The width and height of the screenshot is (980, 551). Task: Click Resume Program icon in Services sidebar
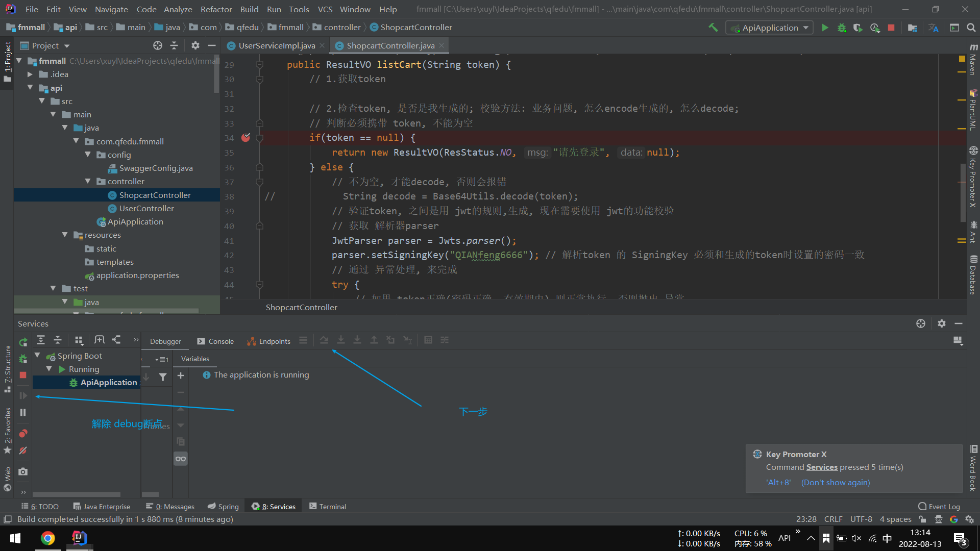click(x=23, y=395)
